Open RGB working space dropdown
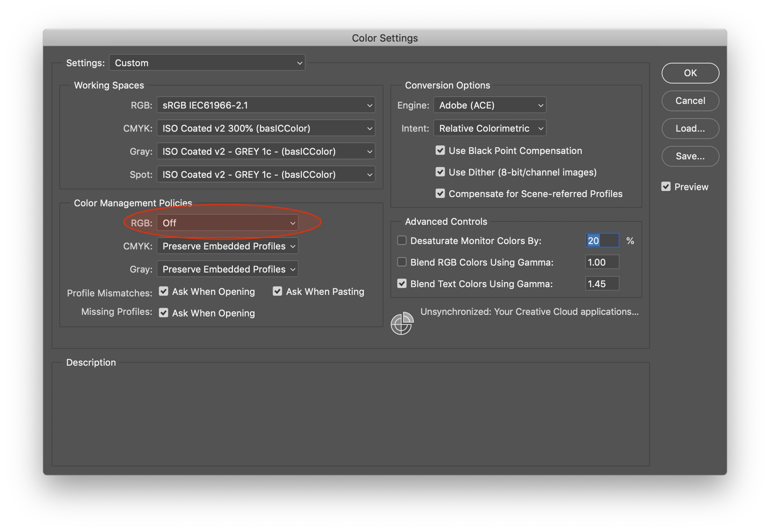 click(266, 105)
